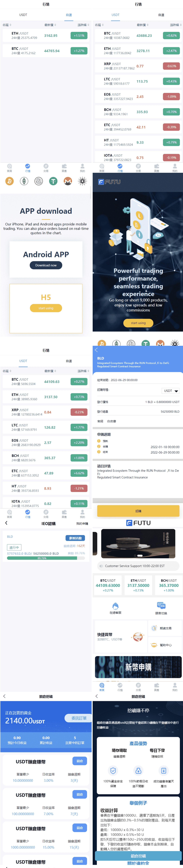
Task: Select 自選 tab above ETH 3162.95 row
Action: pyautogui.click(x=69, y=15)
